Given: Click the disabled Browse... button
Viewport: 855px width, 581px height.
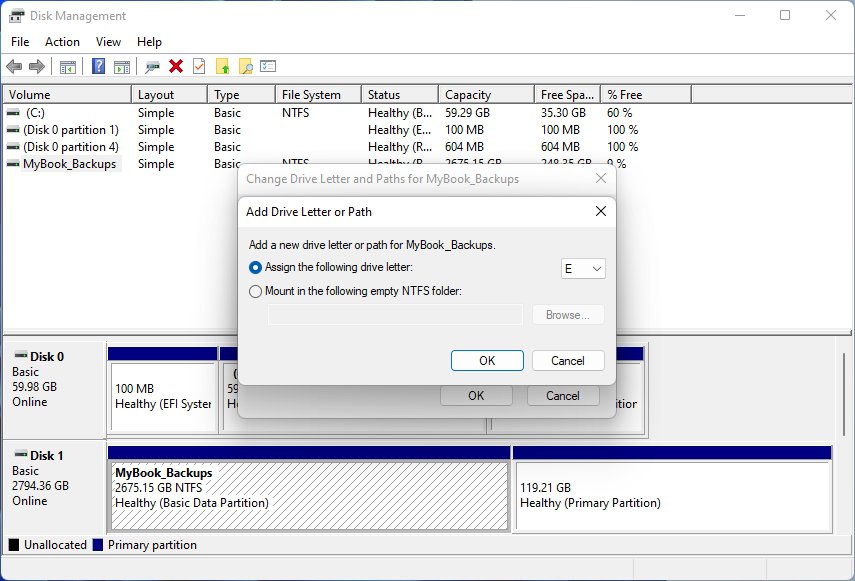Looking at the screenshot, I should (568, 315).
